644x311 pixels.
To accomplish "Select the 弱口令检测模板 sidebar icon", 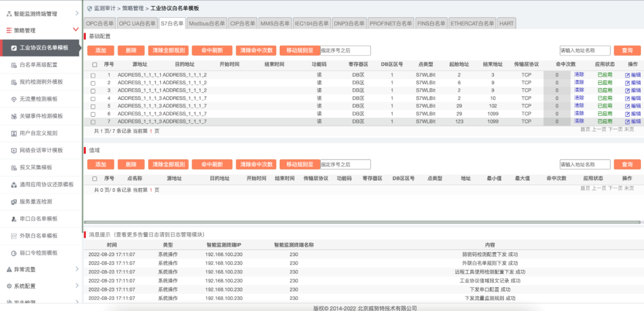I will click(x=14, y=253).
